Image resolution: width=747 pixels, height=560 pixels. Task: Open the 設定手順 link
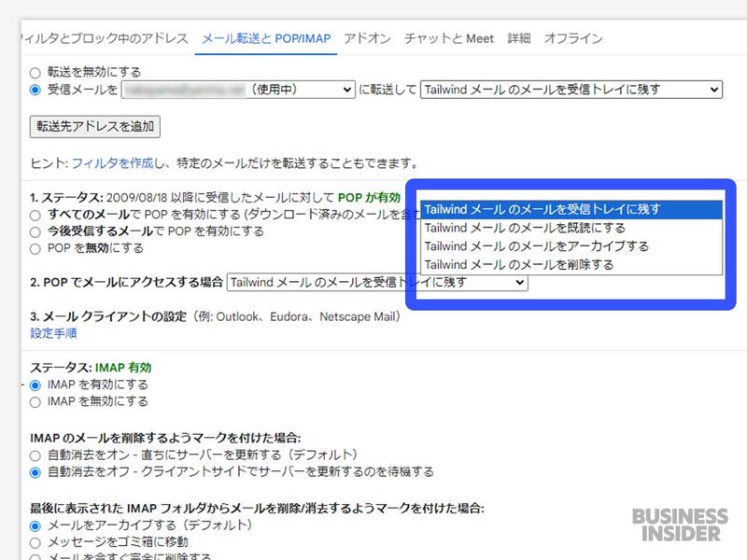[53, 333]
